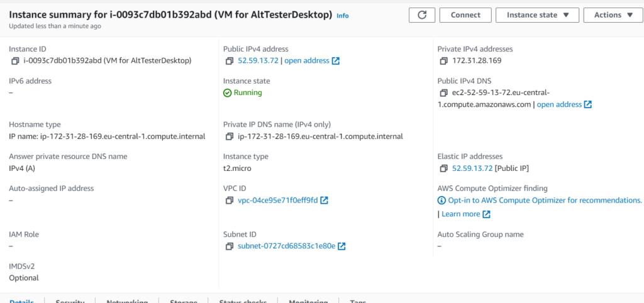Open the Actions dropdown menu
The height and width of the screenshot is (303, 644).
pyautogui.click(x=614, y=15)
